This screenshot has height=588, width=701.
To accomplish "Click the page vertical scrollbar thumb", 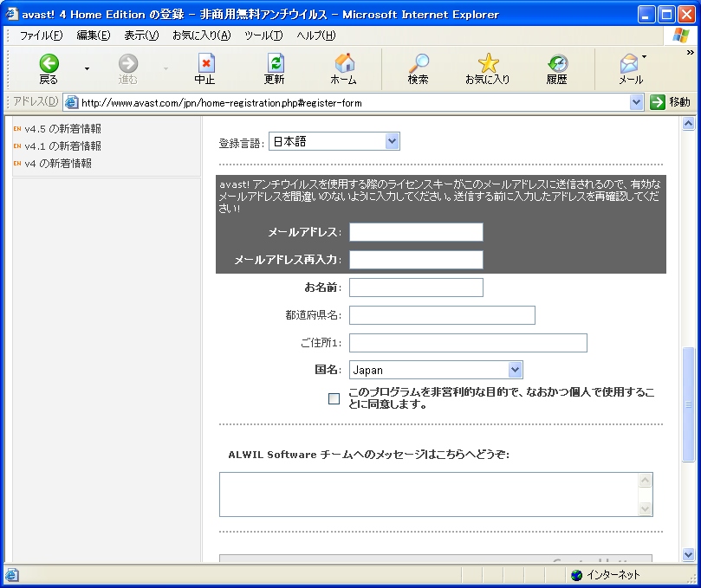I will (x=689, y=404).
